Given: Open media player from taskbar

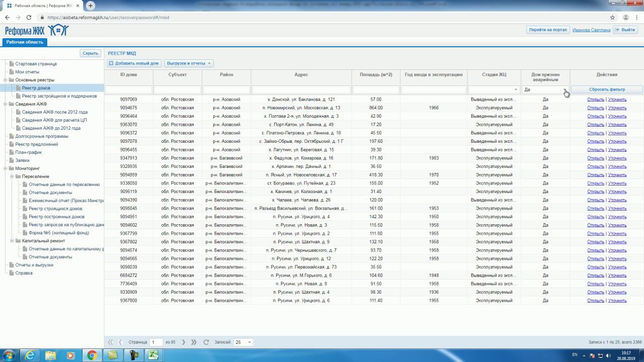Looking at the screenshot, I should tap(71, 355).
